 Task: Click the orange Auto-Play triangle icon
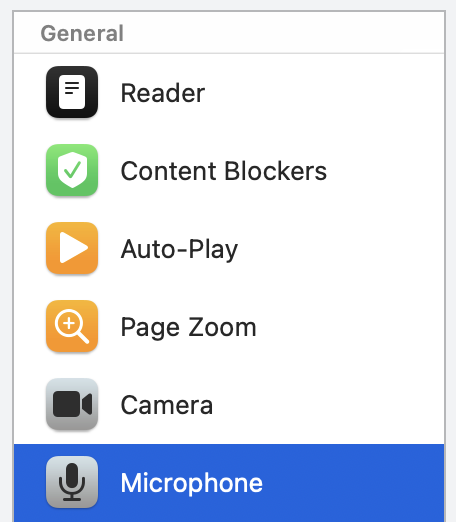tap(72, 248)
